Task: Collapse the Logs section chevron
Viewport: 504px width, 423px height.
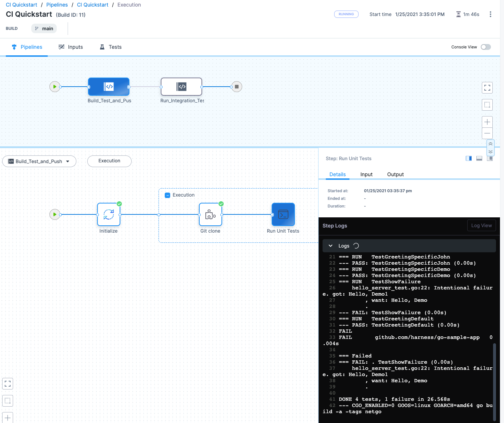Action: 331,246
